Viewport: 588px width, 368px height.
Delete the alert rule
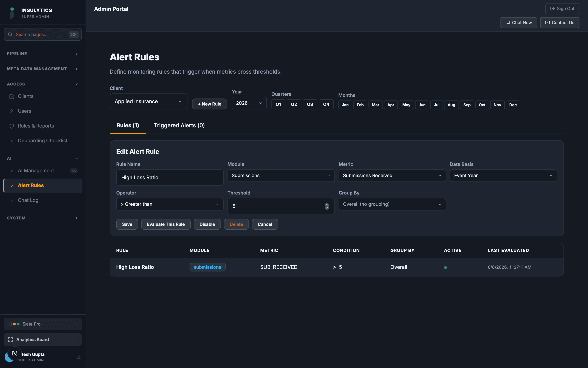(236, 224)
